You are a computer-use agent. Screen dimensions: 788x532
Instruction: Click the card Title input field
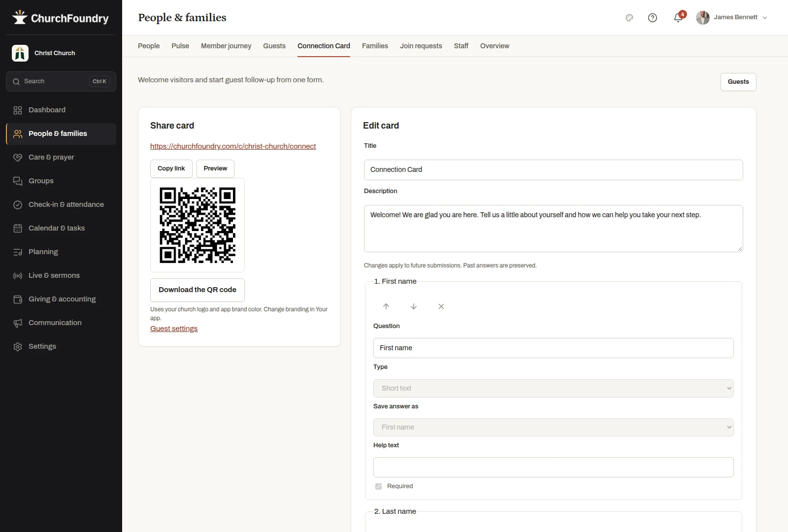pos(554,170)
